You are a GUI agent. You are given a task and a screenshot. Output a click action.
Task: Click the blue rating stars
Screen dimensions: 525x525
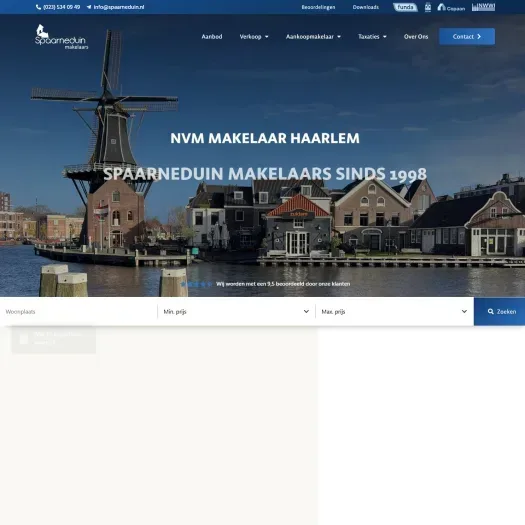click(x=196, y=284)
